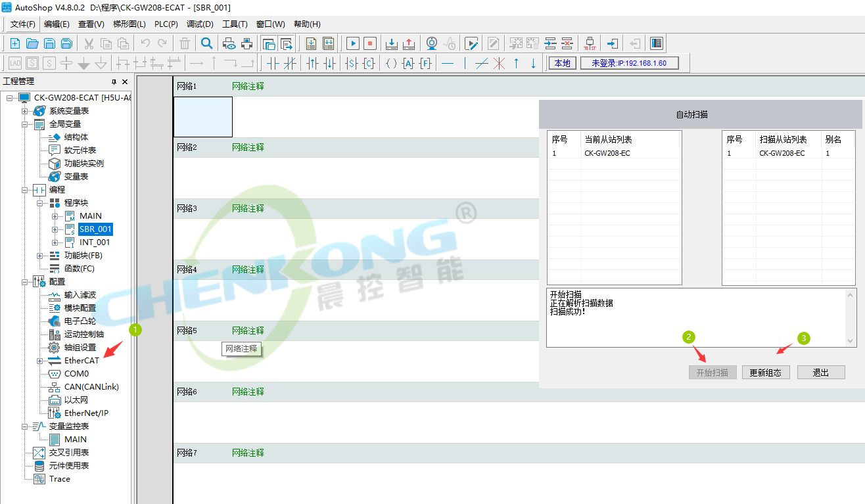Click the scan log scrollbar down arrow

click(x=851, y=341)
